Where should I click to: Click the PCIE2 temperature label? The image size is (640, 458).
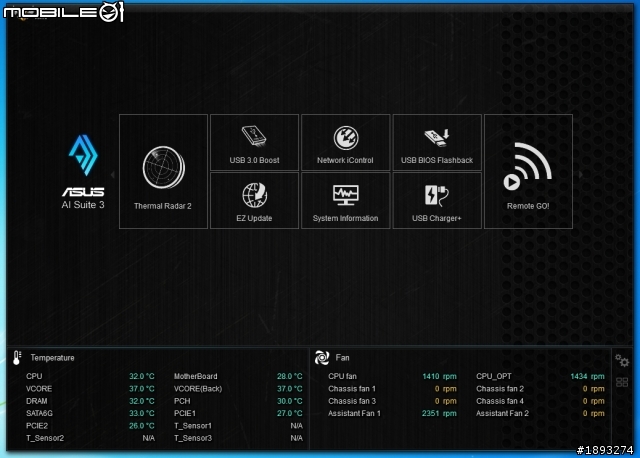[x=37, y=426]
